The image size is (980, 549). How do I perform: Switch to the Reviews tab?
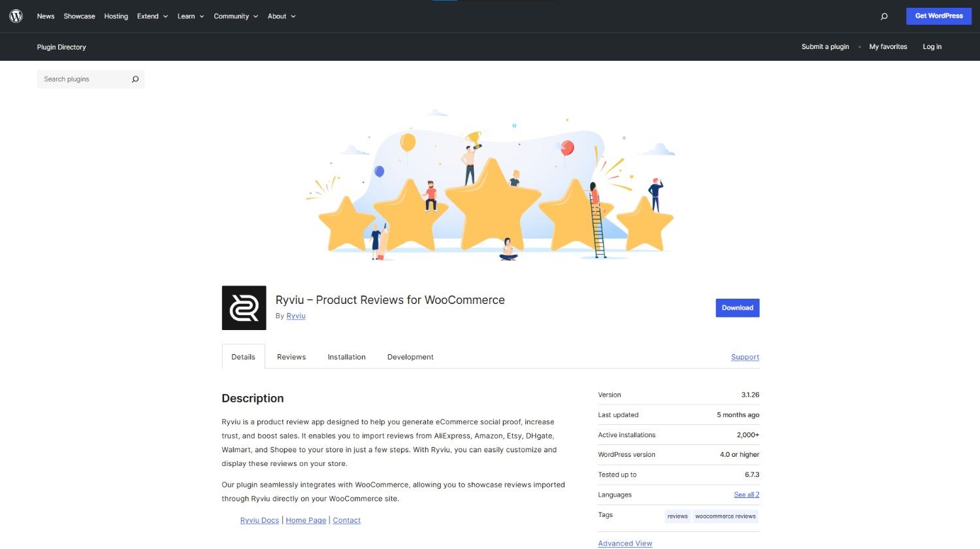click(291, 357)
